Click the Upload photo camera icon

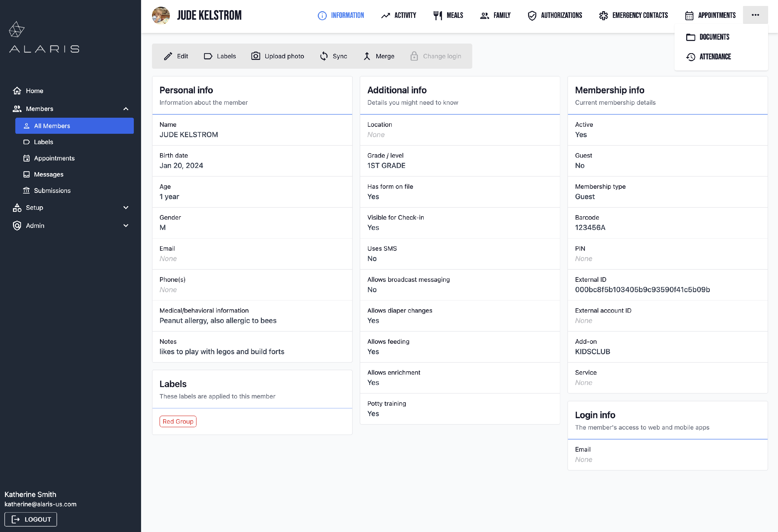pyautogui.click(x=256, y=56)
